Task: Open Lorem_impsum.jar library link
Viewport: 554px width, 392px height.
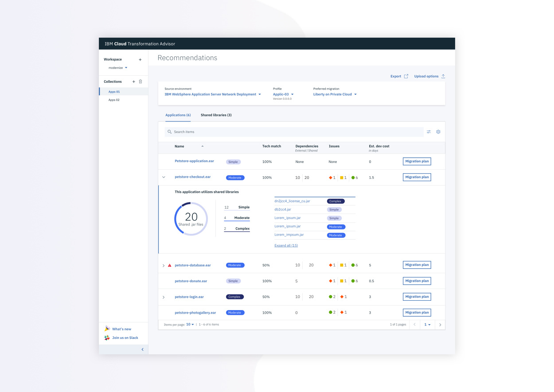Action: tap(289, 235)
